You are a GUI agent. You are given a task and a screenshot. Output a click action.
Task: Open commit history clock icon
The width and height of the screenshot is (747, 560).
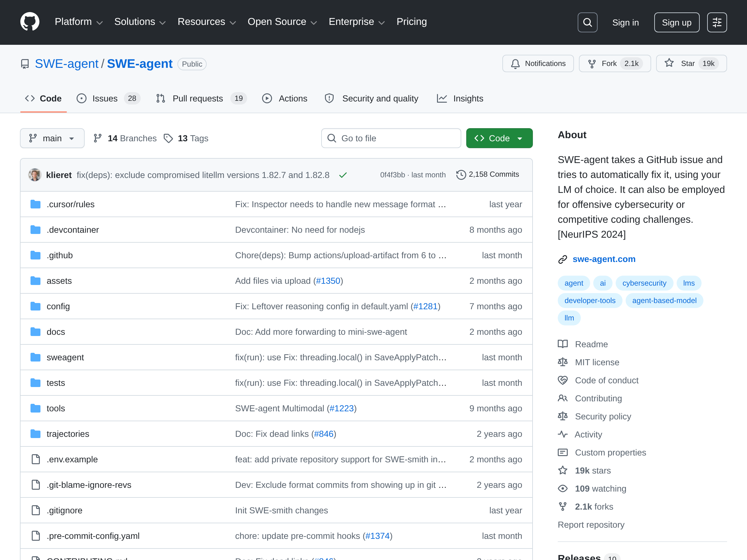point(461,175)
